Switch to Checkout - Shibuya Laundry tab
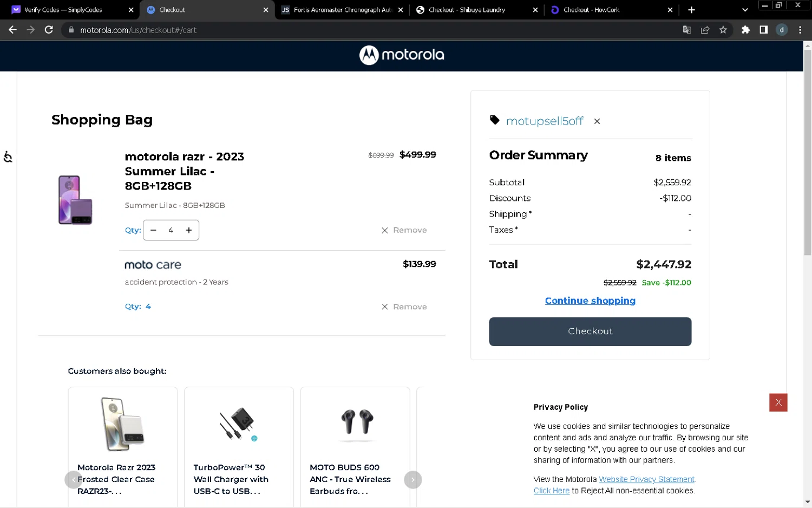 (467, 10)
